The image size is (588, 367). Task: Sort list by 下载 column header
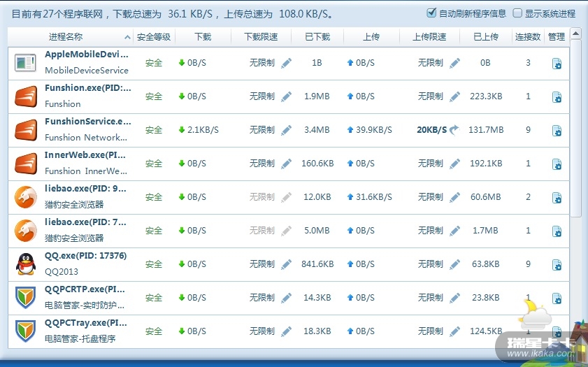tap(203, 36)
